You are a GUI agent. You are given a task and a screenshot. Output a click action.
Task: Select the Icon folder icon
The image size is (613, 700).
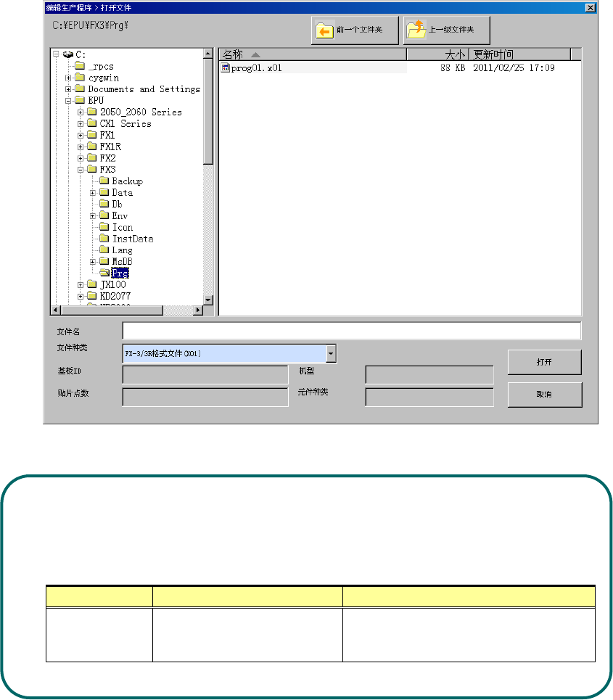[x=104, y=227]
